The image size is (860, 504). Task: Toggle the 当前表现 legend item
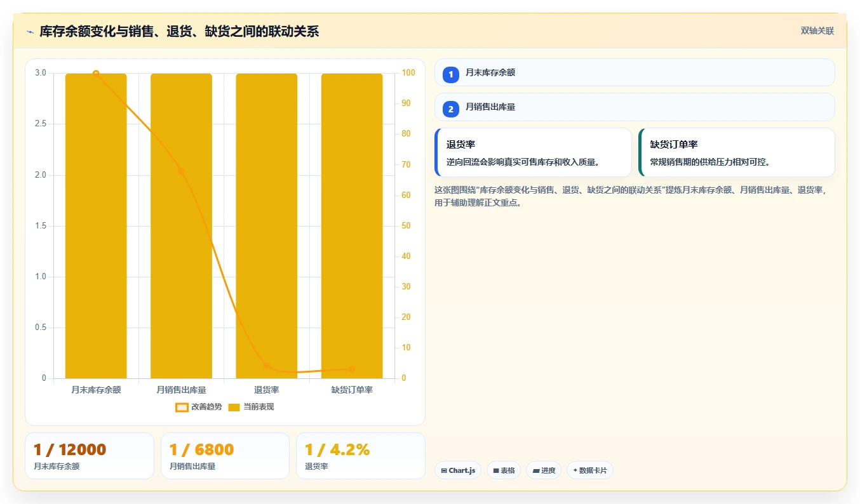click(251, 407)
